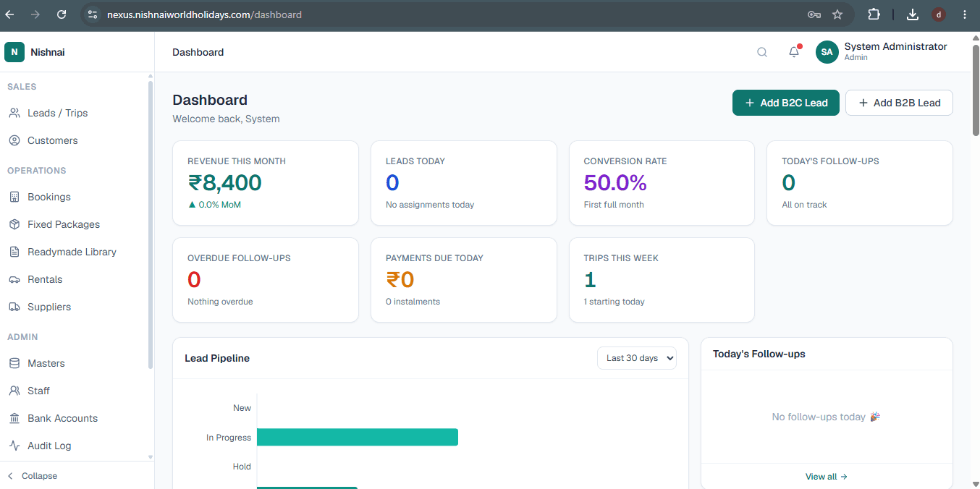Click the Fixed Packages box icon

click(14, 224)
